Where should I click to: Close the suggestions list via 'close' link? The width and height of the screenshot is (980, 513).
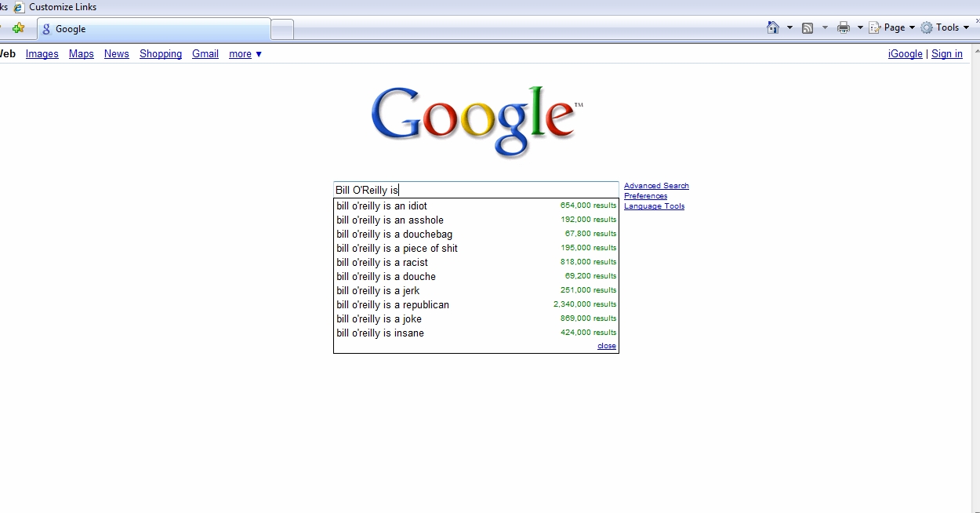606,346
